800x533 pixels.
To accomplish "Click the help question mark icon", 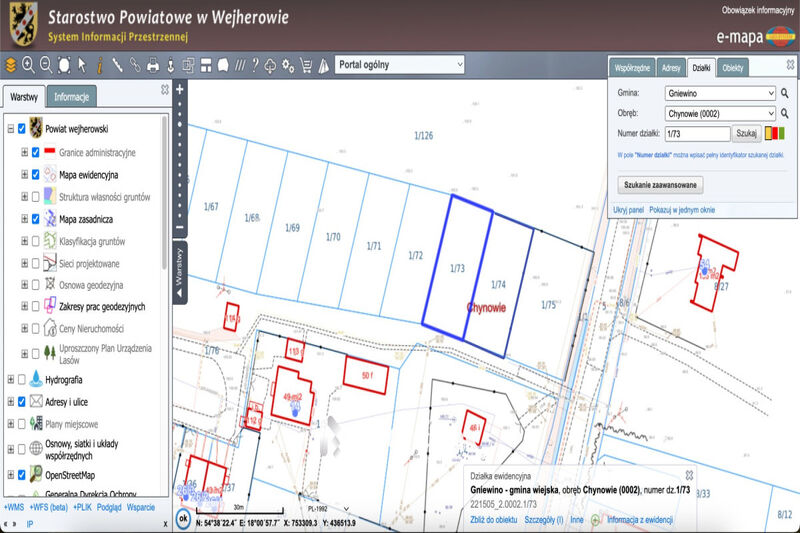I will 255,65.
